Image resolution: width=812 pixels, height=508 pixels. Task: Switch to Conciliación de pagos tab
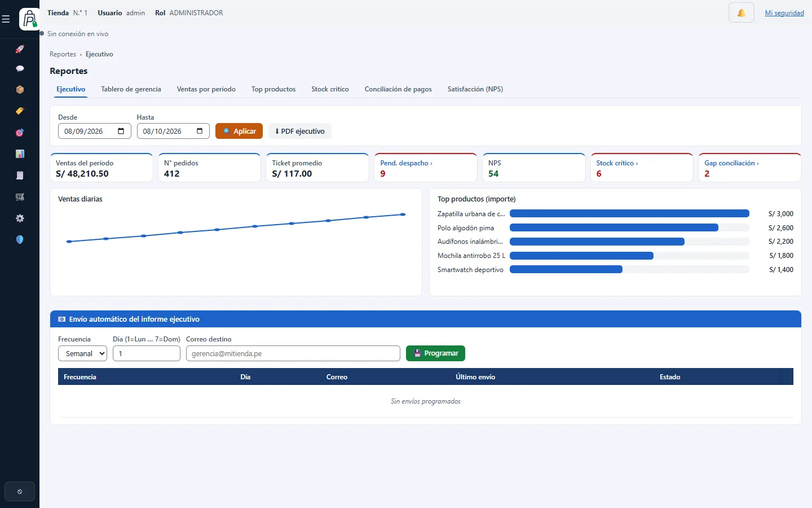[x=398, y=89]
